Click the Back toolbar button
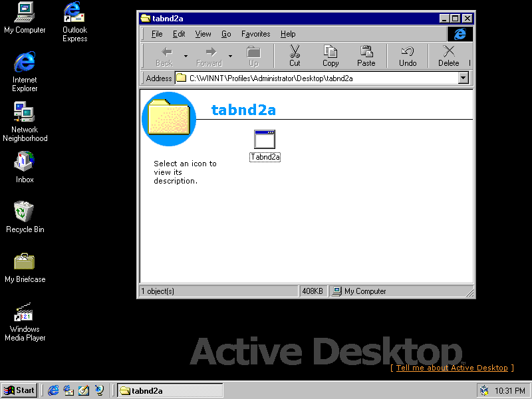 tap(164, 57)
